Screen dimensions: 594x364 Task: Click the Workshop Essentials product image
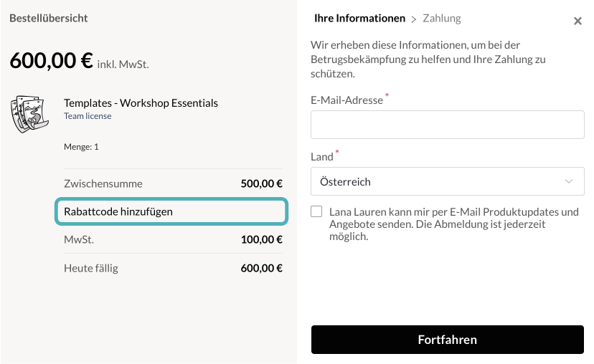[x=28, y=113]
